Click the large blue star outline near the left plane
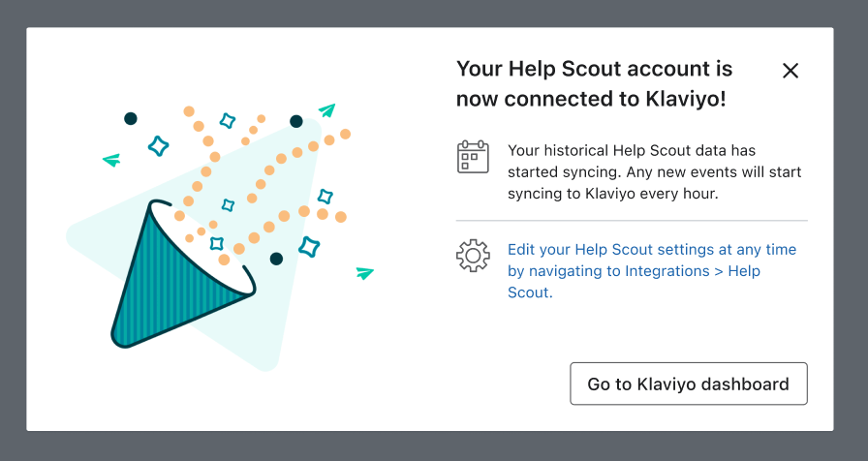 click(x=158, y=146)
